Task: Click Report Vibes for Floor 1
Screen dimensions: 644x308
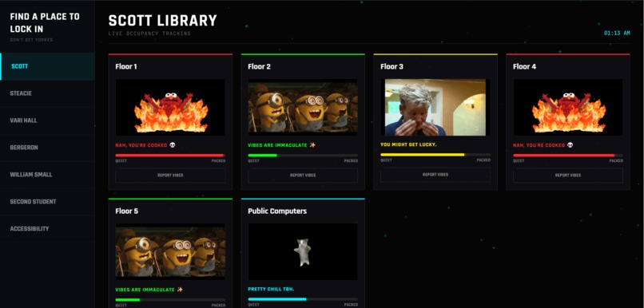Action: pyautogui.click(x=170, y=176)
